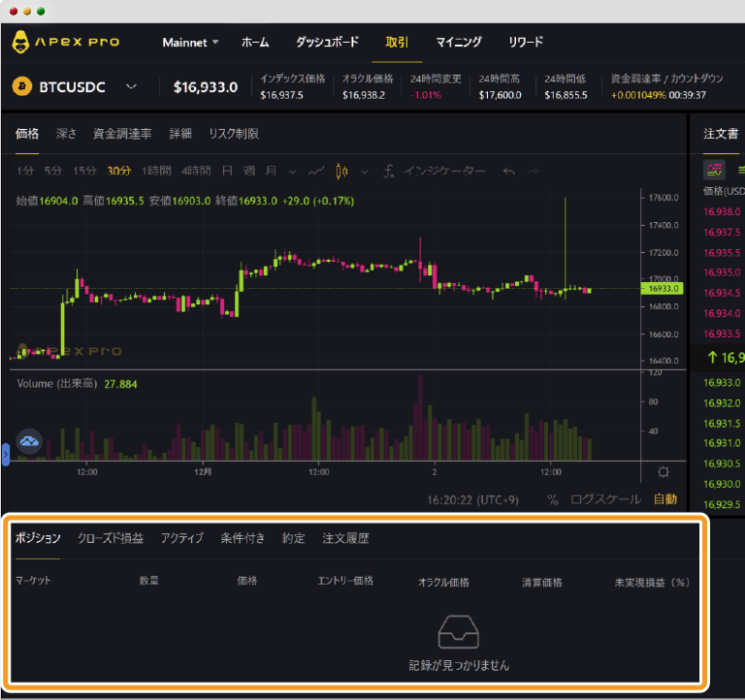Click ask price 16,938.0 in order book
Screen dimensions: 745x700
722,211
